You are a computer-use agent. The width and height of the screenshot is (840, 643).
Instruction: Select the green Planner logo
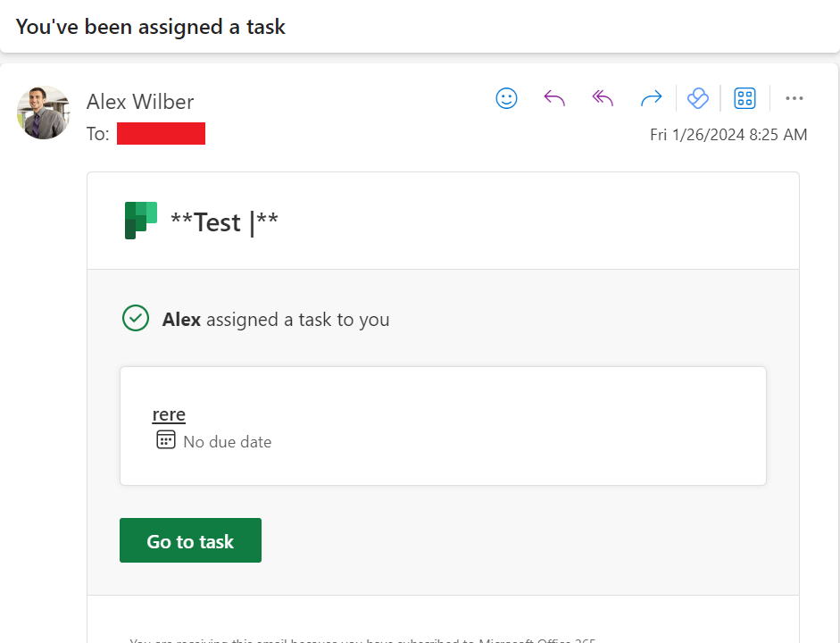[x=141, y=221]
